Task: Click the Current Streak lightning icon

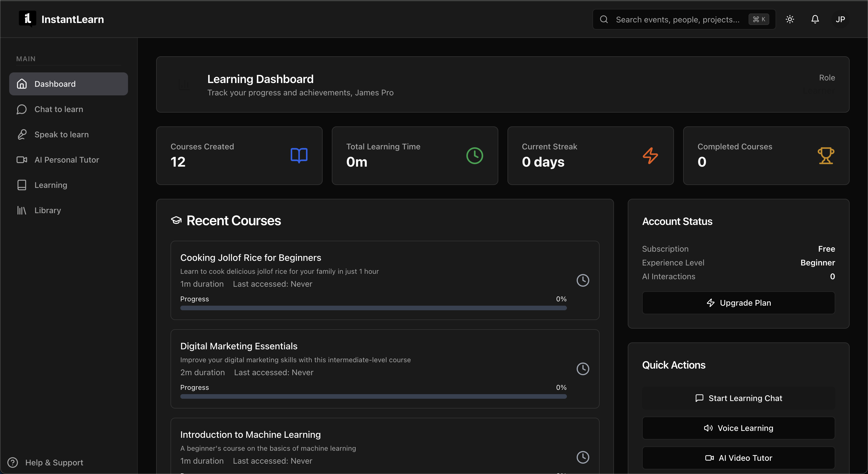Action: [x=650, y=155]
